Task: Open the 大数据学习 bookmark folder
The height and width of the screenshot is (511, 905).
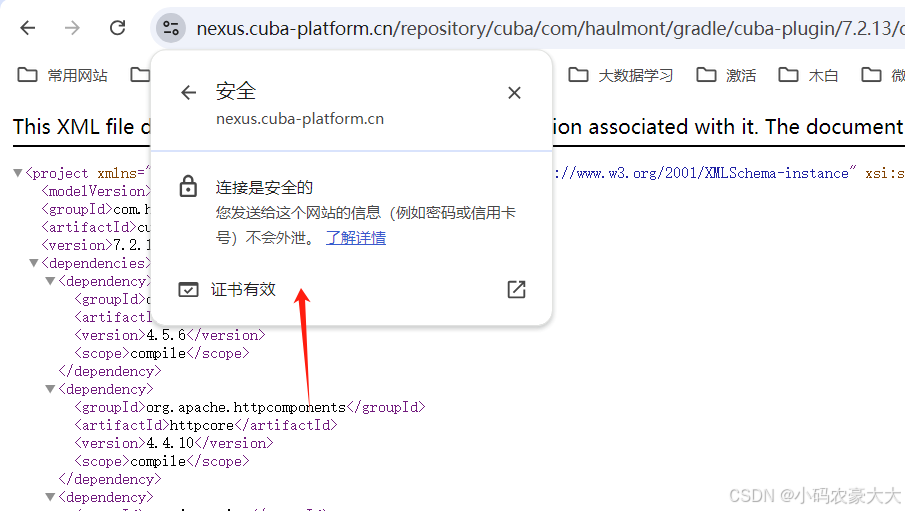Action: pyautogui.click(x=621, y=75)
